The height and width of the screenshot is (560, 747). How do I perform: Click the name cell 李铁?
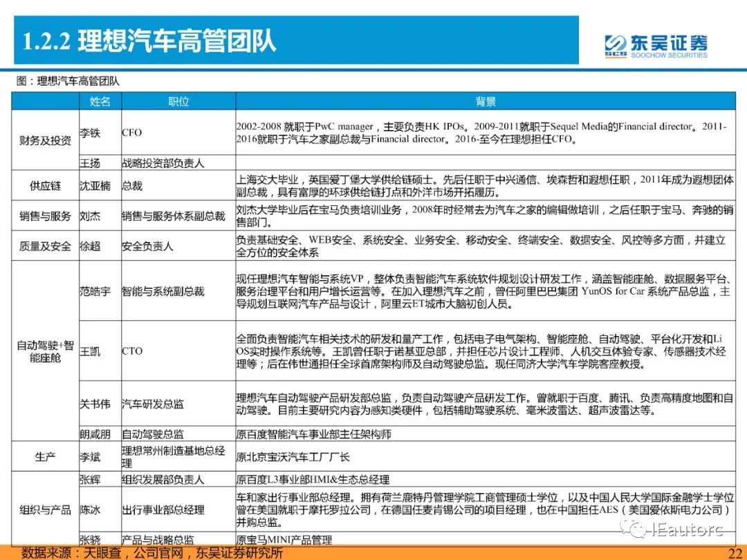pyautogui.click(x=100, y=133)
